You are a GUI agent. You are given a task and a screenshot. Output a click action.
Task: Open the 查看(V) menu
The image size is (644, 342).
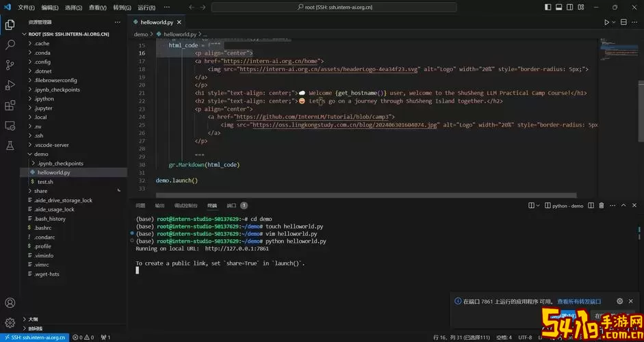98,8
